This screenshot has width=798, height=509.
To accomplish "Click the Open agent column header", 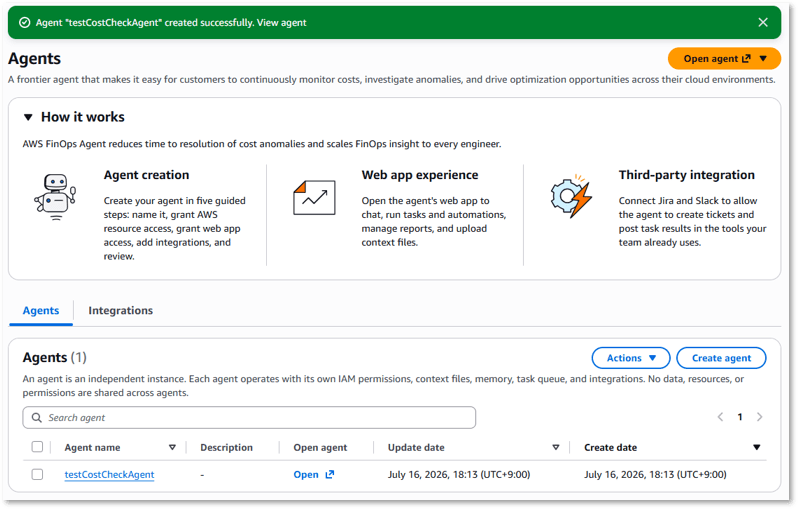I will (x=320, y=447).
